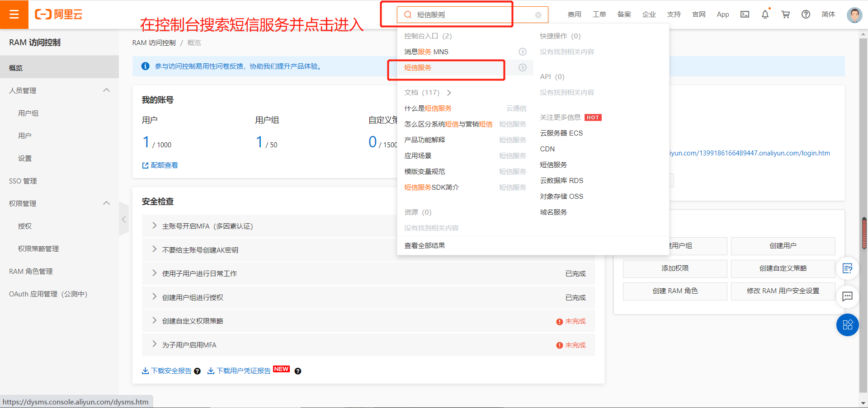Open 官网 in the top bar
Screen dimensions: 868x408
pos(698,14)
